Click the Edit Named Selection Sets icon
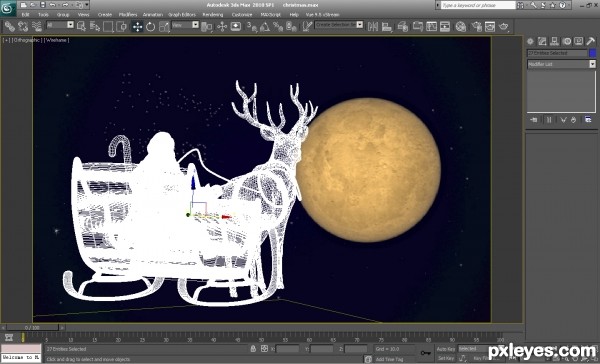The height and width of the screenshot is (364, 600). click(307, 26)
